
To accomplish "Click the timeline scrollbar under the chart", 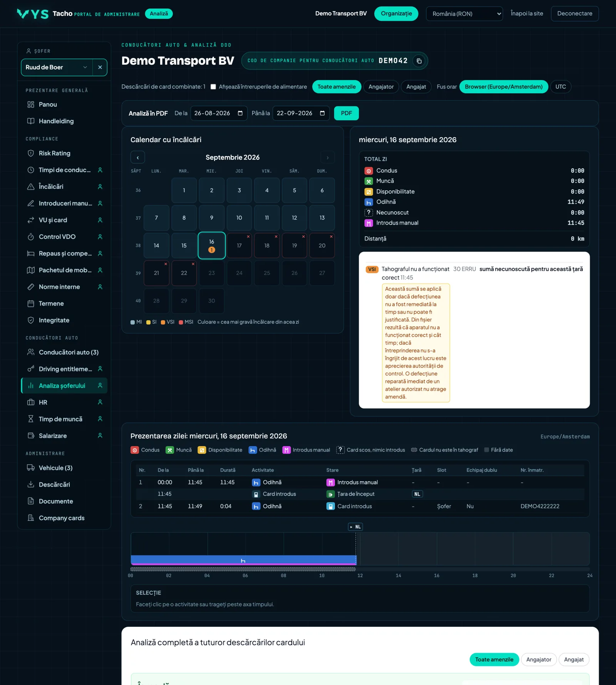I will (243, 569).
